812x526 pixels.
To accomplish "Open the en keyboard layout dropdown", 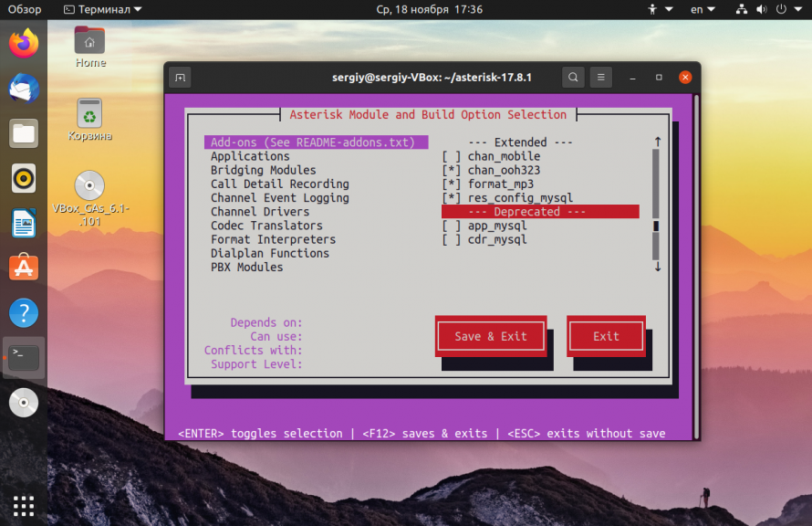I will tap(703, 9).
